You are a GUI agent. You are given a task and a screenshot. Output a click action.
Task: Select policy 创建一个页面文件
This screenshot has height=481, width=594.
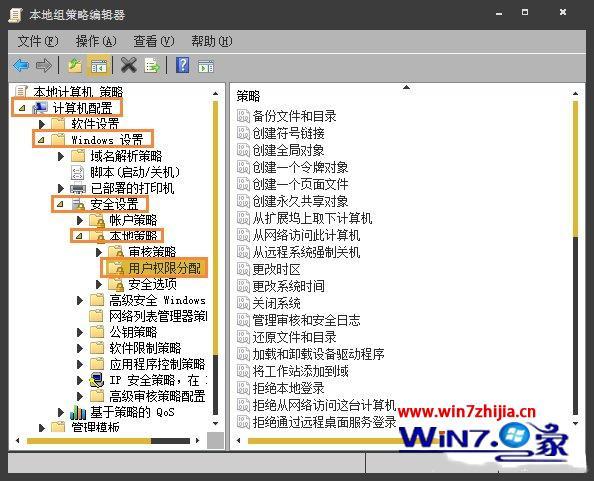(300, 184)
